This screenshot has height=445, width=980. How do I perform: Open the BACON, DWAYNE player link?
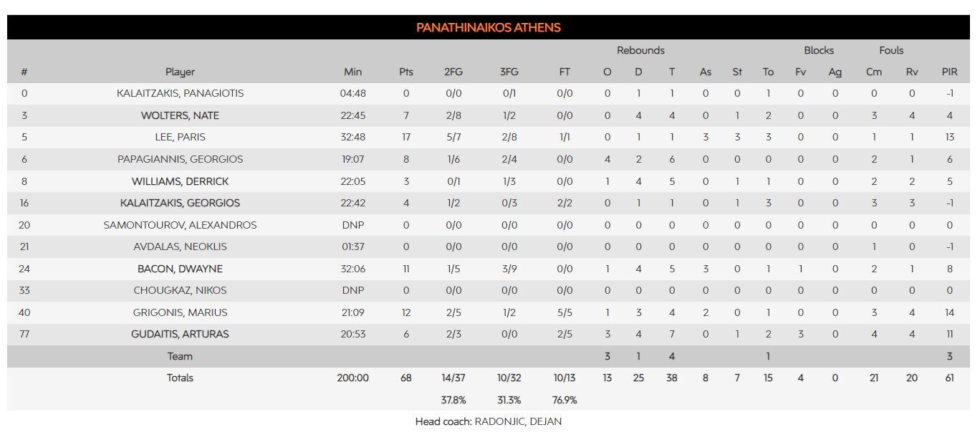[180, 269]
